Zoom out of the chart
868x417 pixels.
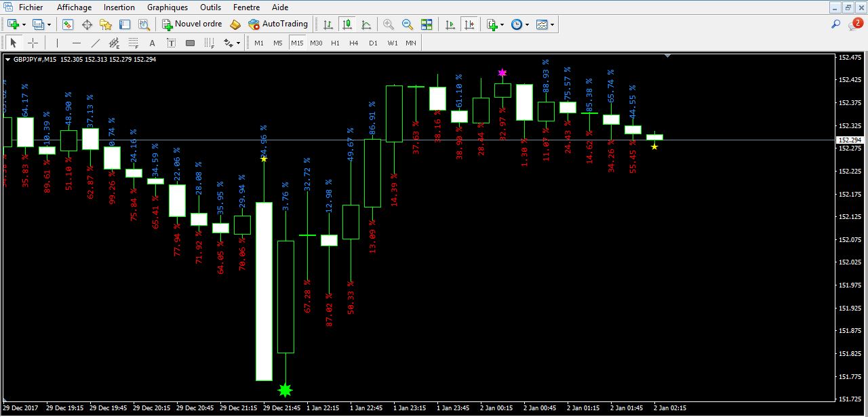pos(408,24)
